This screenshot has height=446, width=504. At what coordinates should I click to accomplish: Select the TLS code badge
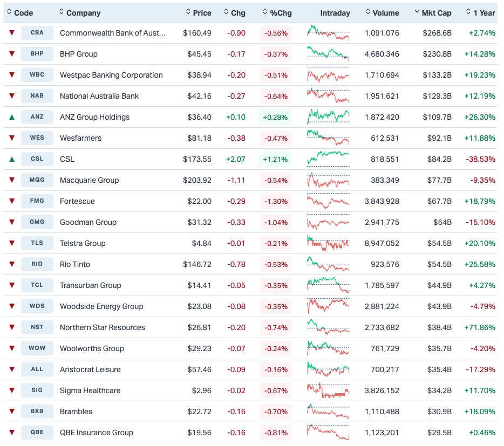pos(37,243)
